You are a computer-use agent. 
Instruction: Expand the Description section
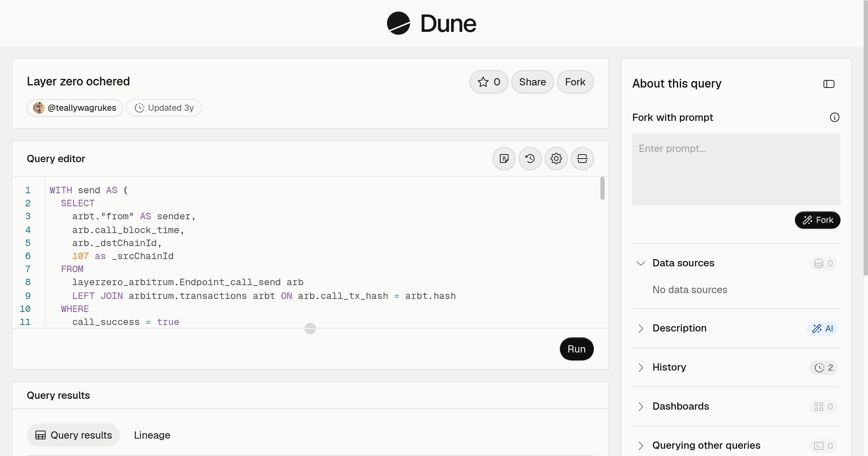click(x=641, y=328)
